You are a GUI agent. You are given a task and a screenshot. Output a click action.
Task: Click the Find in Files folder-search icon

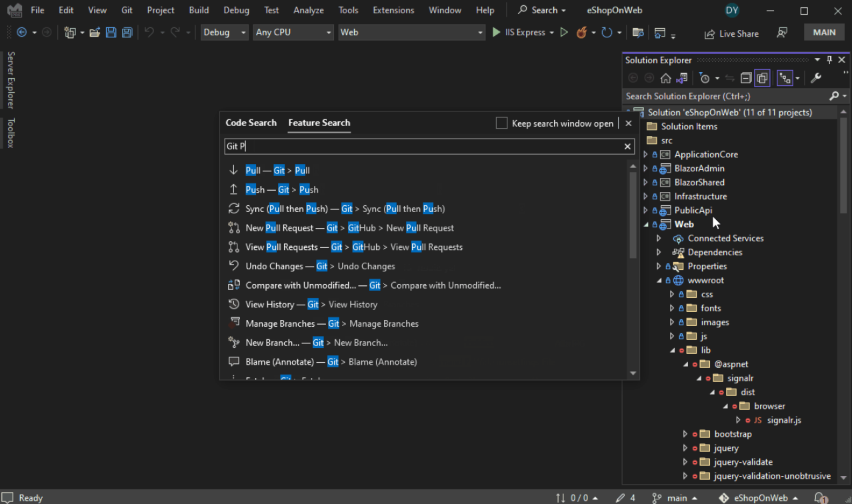638,32
